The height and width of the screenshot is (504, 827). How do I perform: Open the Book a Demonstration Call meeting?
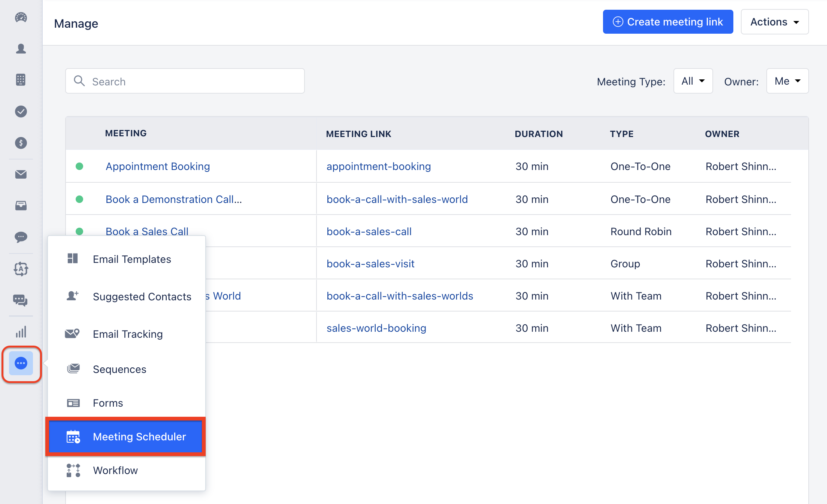coord(174,199)
